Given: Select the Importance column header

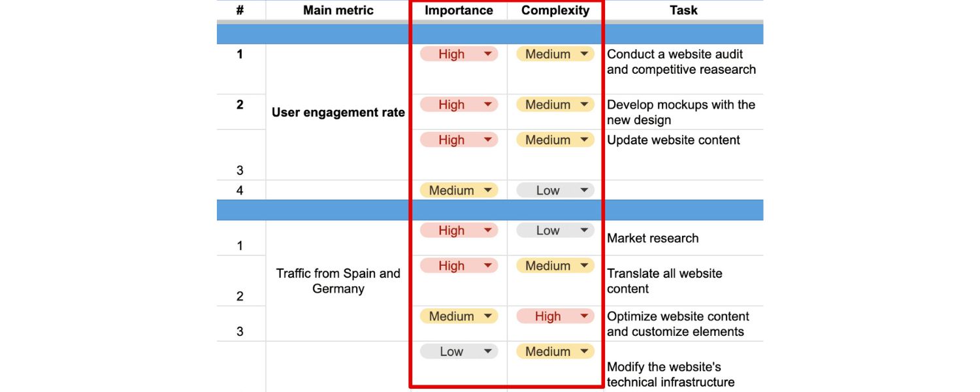Looking at the screenshot, I should (x=458, y=10).
